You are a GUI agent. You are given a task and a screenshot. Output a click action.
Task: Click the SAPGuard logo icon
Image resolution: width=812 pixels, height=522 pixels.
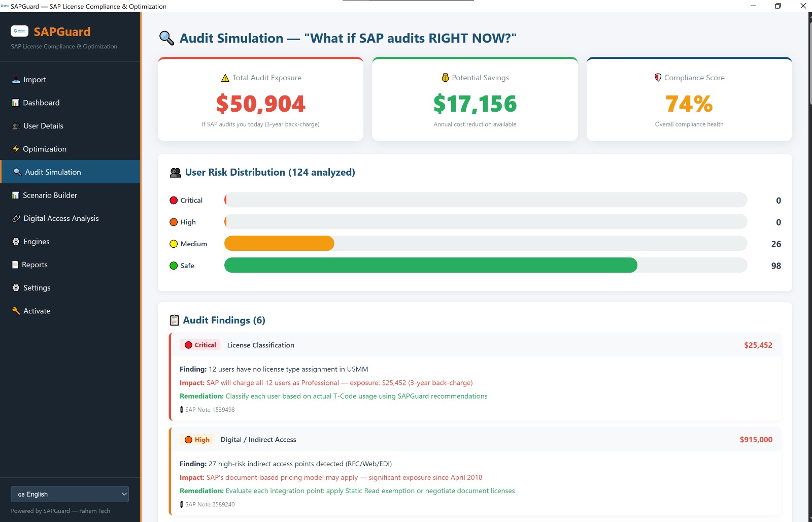[x=19, y=31]
